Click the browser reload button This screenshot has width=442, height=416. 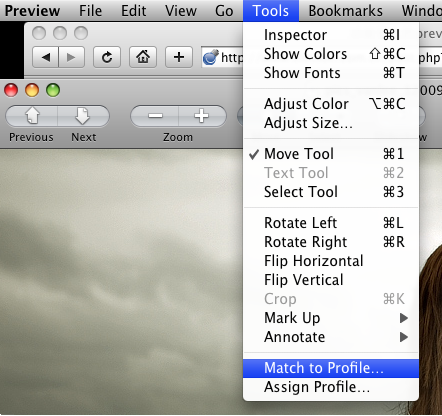[107, 57]
